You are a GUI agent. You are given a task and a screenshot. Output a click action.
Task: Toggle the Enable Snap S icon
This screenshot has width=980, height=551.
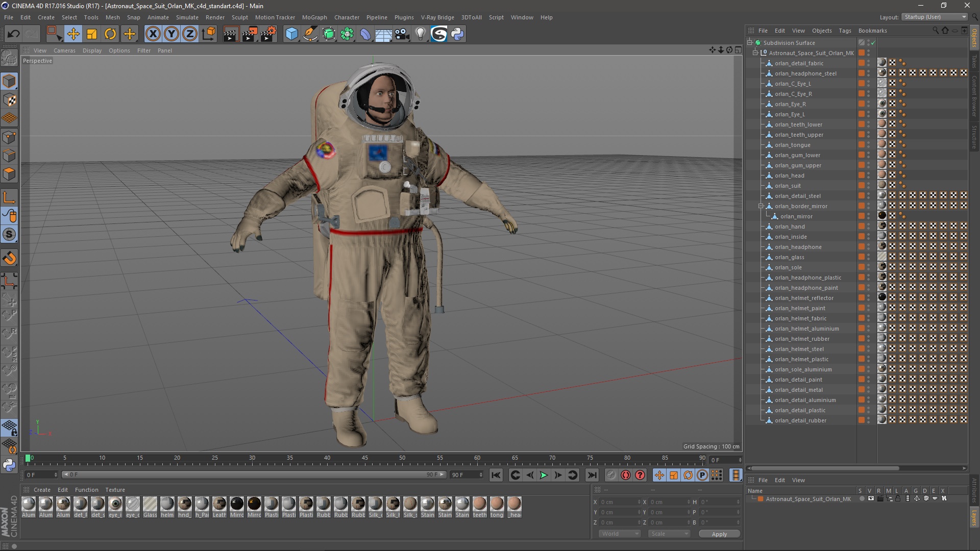9,234
